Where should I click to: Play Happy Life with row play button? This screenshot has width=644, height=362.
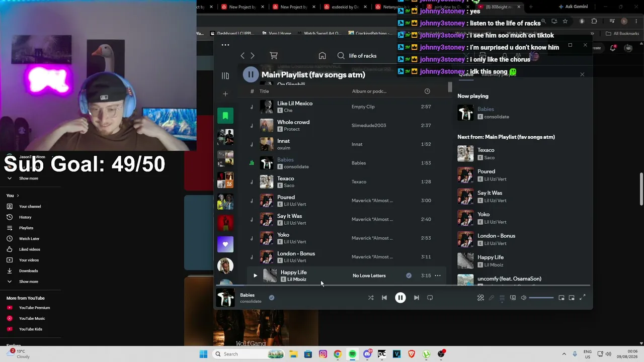click(x=255, y=276)
